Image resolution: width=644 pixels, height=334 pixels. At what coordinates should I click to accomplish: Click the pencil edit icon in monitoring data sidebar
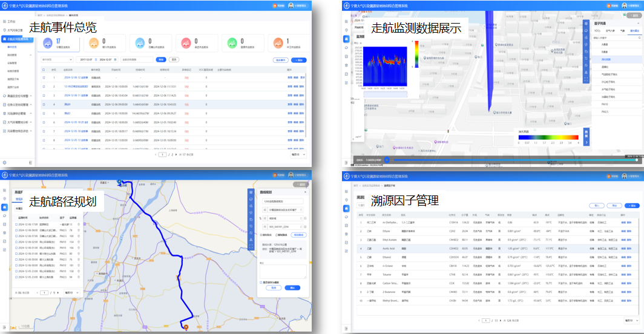346,82
